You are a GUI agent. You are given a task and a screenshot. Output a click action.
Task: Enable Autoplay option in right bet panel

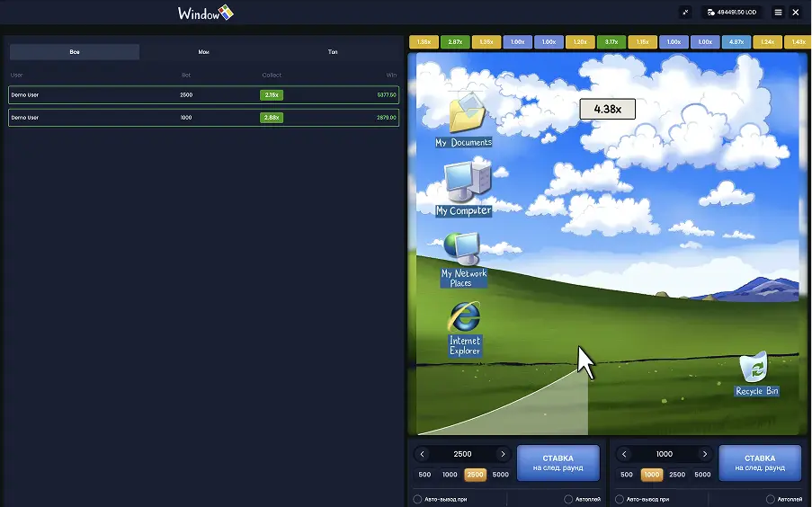point(771,499)
